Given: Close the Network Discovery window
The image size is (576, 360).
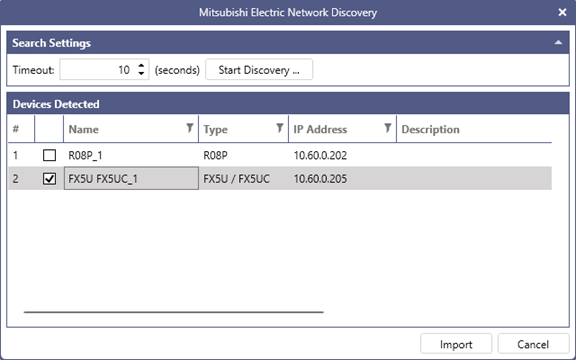Looking at the screenshot, I should click(562, 12).
